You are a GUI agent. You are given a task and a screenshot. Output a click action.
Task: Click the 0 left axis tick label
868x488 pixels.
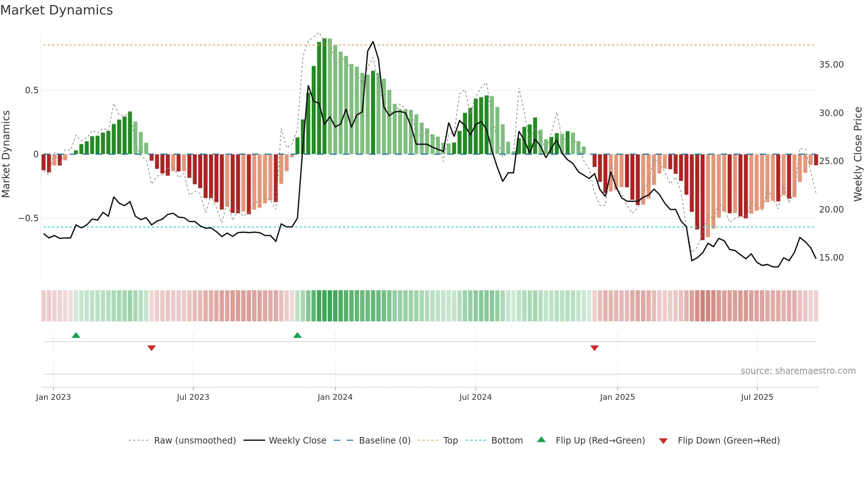[36, 154]
